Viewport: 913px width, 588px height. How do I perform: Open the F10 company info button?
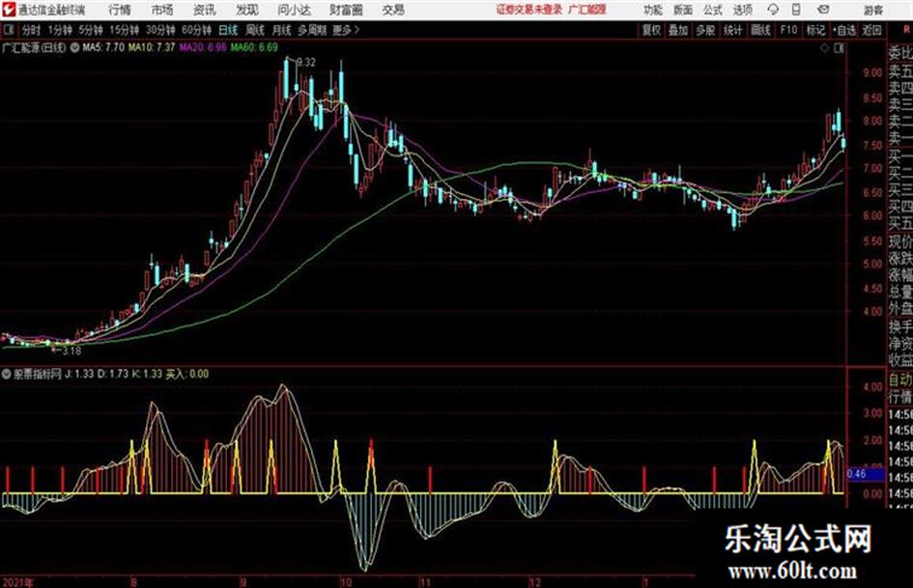788,30
